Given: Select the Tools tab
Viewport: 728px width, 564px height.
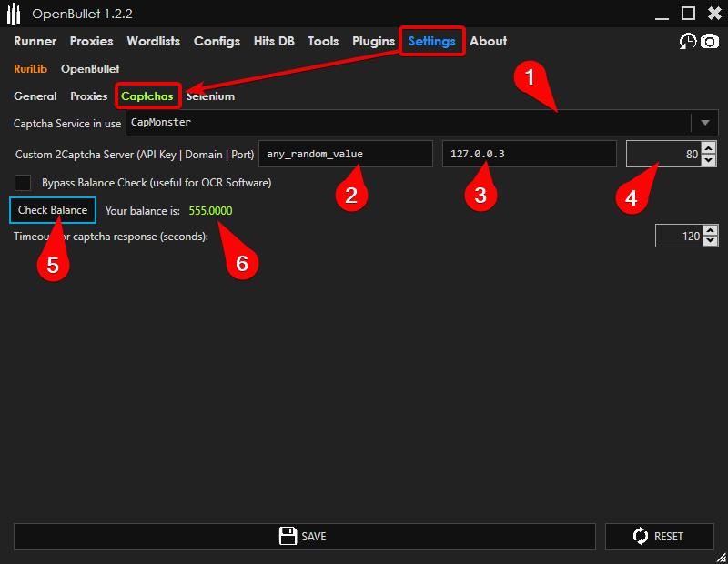Looking at the screenshot, I should (x=323, y=41).
